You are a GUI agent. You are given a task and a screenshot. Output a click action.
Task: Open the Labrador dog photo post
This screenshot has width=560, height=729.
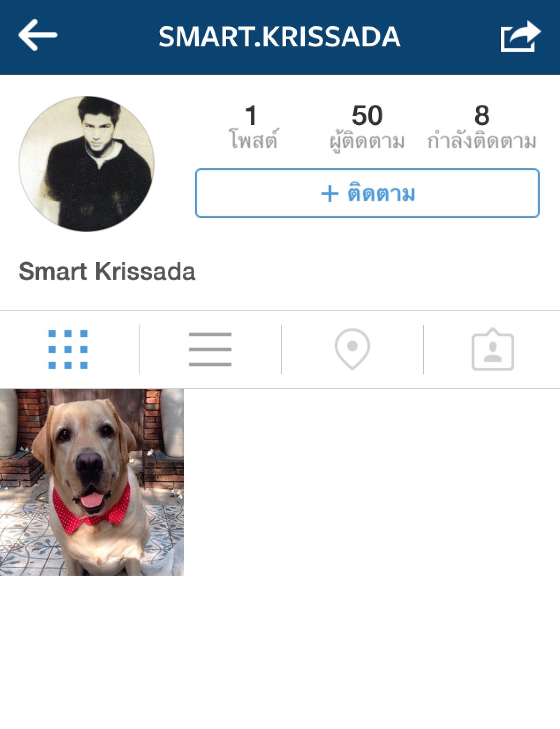click(92, 482)
